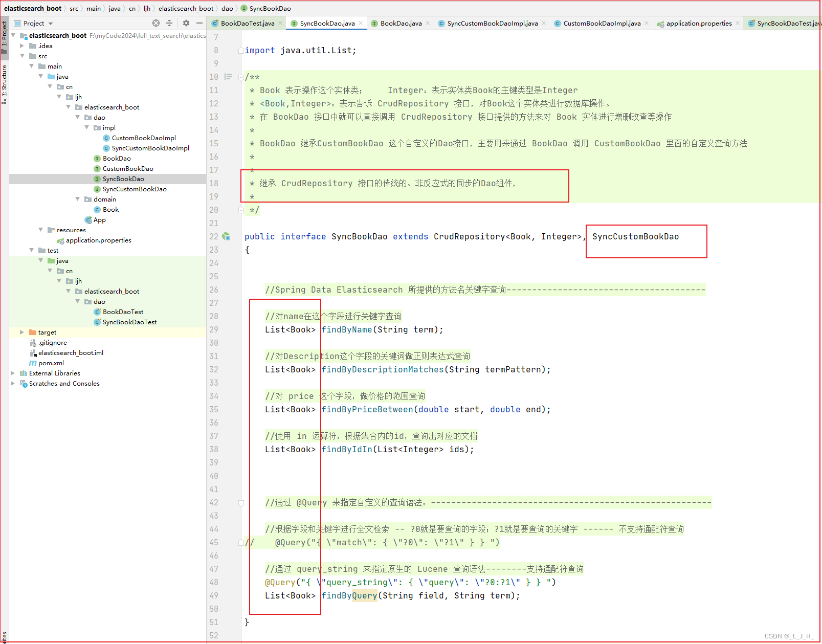
Task: Click SyncCustomBookDao in interface declaration
Action: click(636, 237)
